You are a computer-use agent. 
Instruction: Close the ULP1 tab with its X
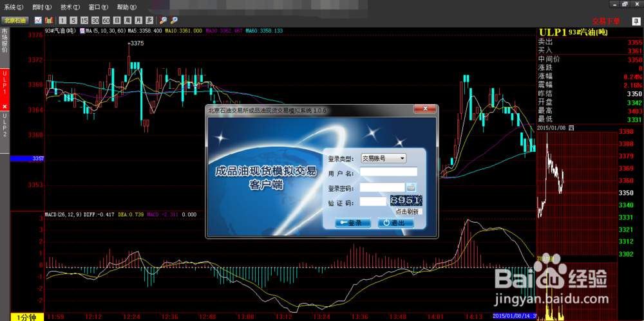[5, 106]
